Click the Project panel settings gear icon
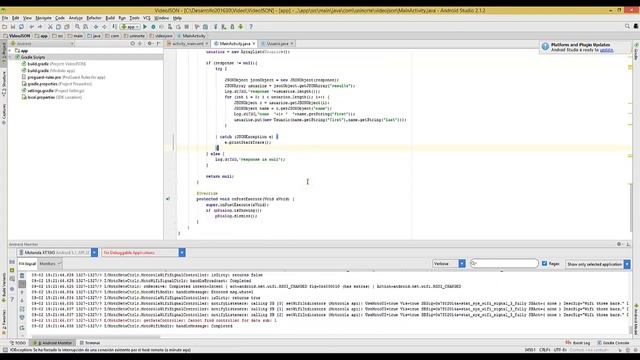640x360 pixels. (150, 43)
